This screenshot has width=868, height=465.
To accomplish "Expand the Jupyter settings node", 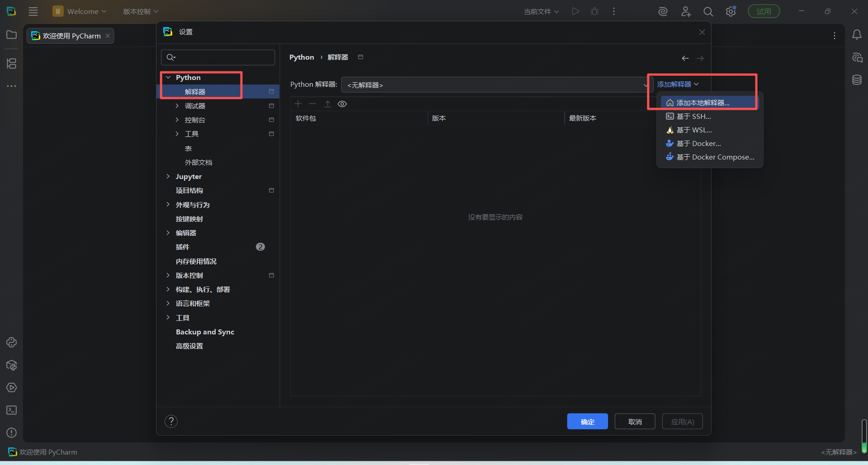I will [x=168, y=176].
